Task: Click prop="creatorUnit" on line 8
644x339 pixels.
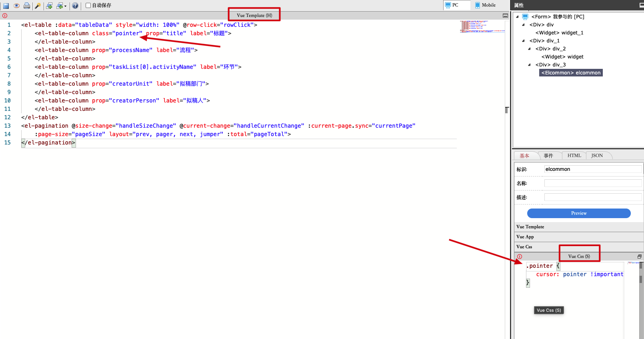Action: click(122, 84)
